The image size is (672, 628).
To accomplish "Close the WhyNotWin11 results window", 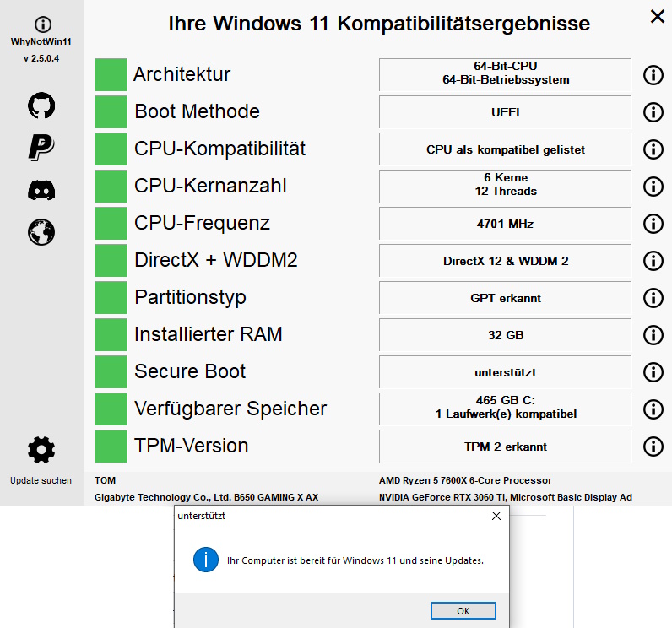I will 657,17.
